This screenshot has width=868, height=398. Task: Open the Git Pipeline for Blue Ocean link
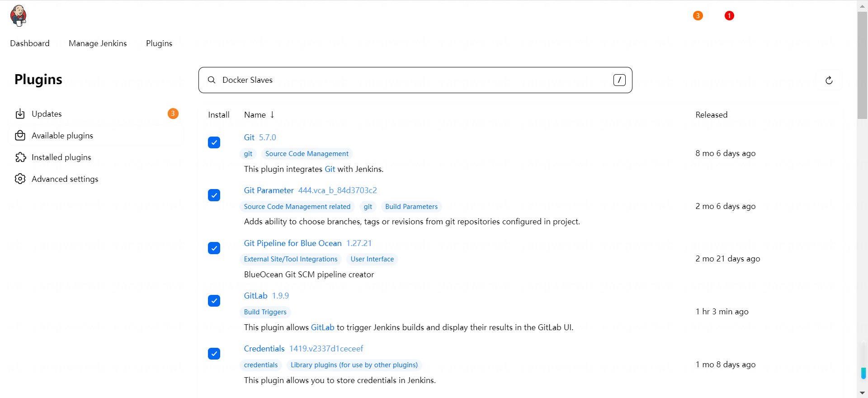(x=293, y=243)
